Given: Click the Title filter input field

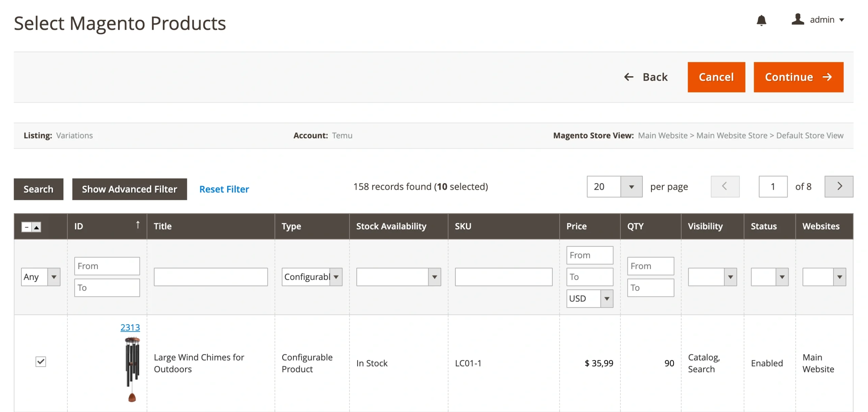Looking at the screenshot, I should 211,277.
